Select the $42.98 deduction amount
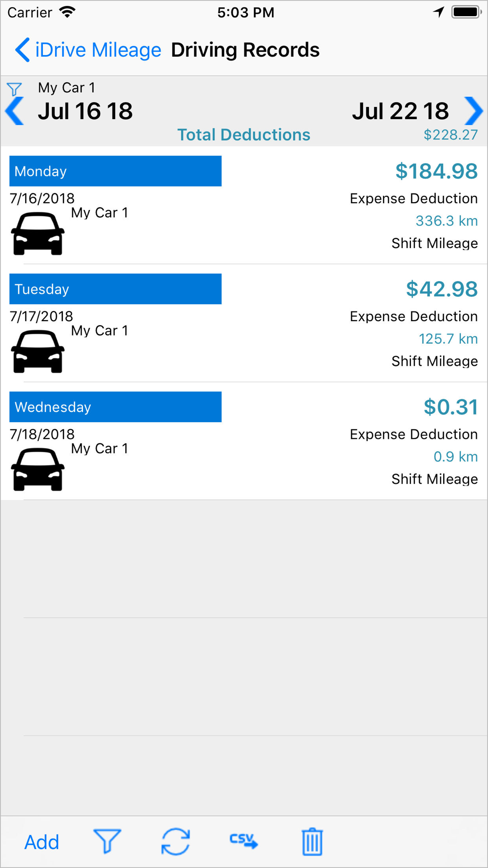 pyautogui.click(x=442, y=289)
